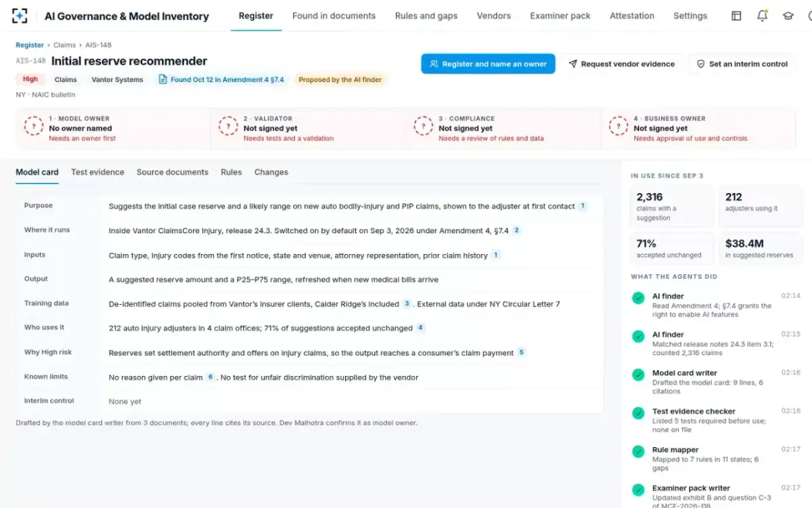Click Register and name an owner button
Image resolution: width=812 pixels, height=508 pixels.
click(489, 64)
